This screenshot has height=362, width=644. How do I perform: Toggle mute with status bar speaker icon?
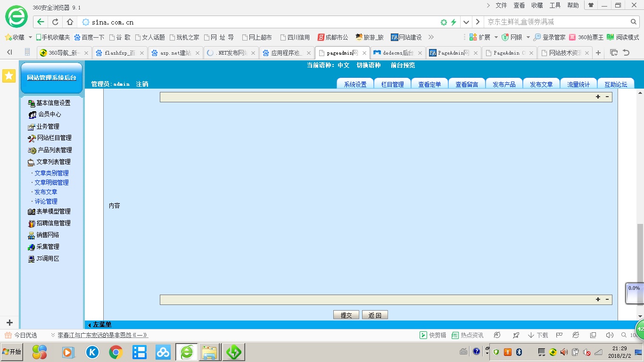pos(610,335)
